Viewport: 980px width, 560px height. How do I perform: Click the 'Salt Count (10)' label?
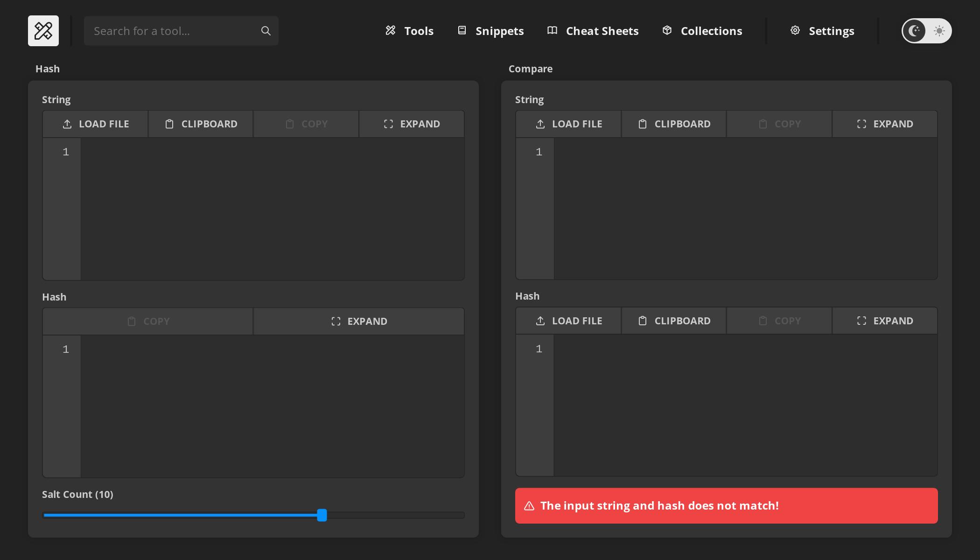(x=77, y=494)
